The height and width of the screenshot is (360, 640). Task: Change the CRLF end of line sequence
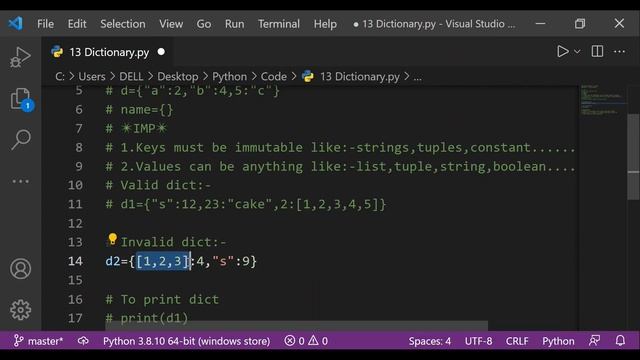click(x=517, y=341)
